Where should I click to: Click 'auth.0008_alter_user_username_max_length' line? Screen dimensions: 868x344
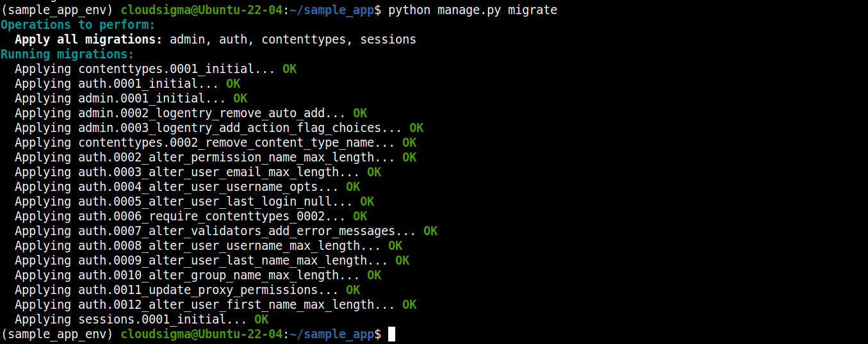click(x=208, y=246)
